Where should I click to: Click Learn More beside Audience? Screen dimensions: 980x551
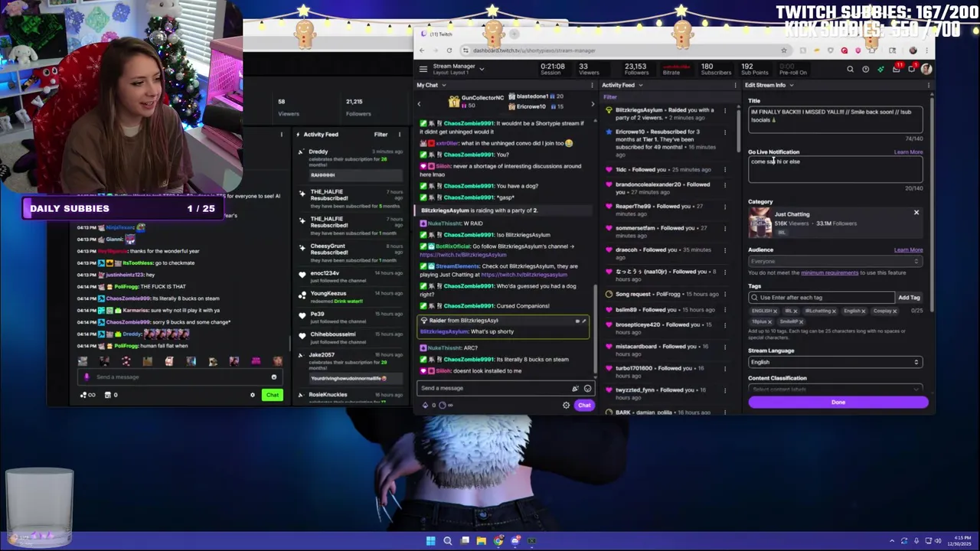coord(908,249)
